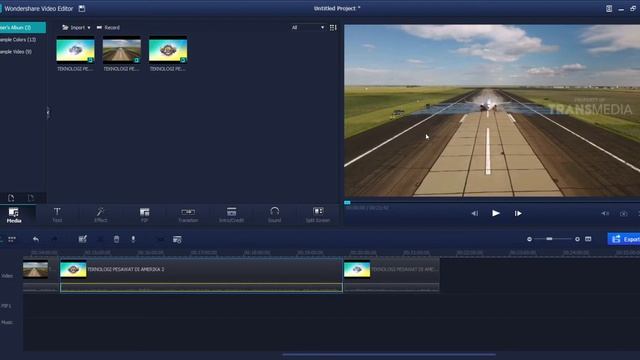This screenshot has width=640, height=360.
Task: Click the timeline zoom out button
Action: [529, 239]
